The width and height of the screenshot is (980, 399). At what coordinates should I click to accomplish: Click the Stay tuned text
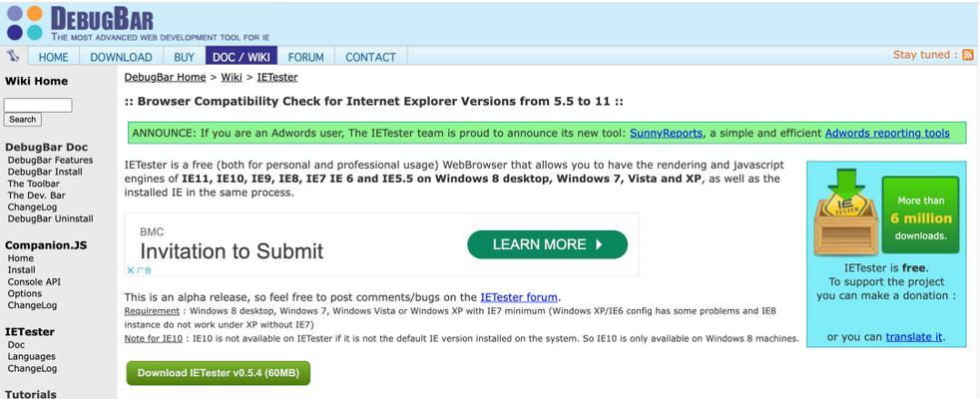point(925,55)
